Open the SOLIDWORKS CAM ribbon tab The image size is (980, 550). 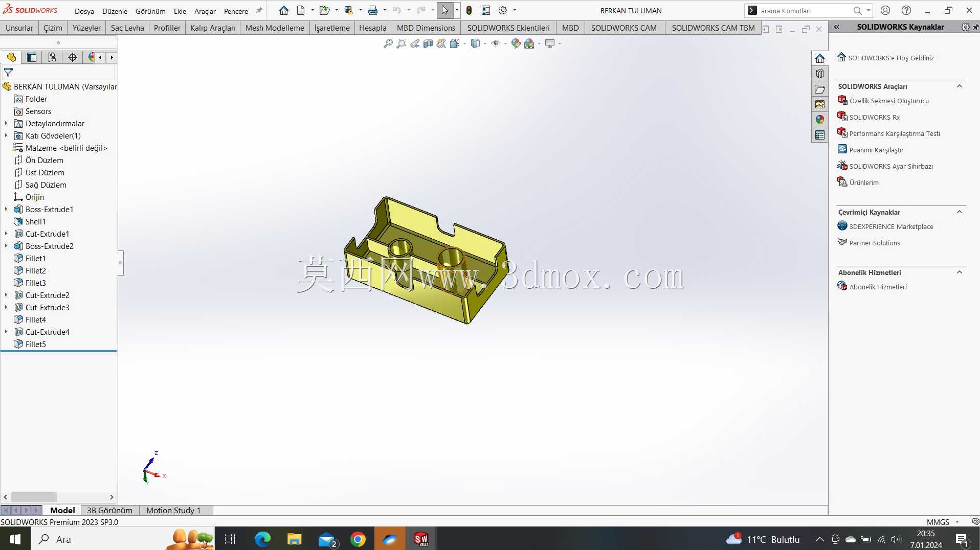pos(623,28)
